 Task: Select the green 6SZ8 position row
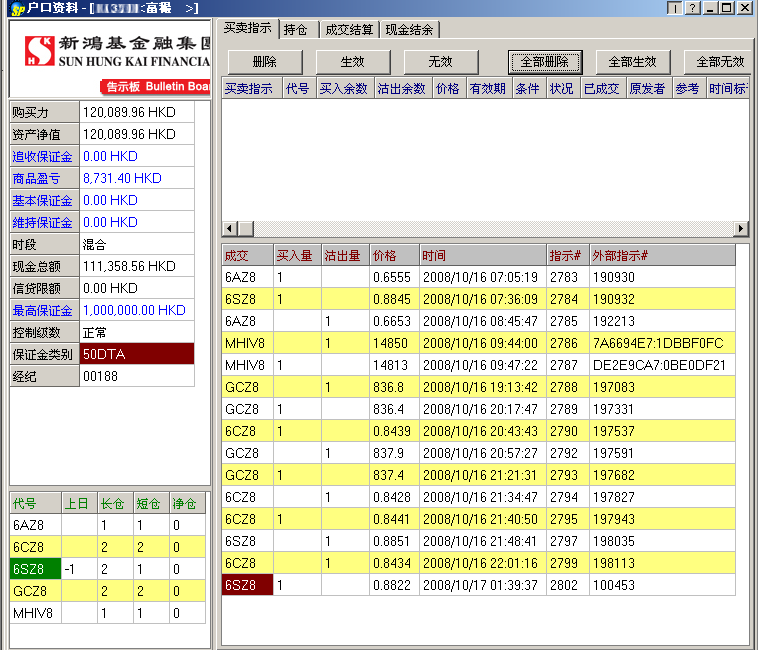(x=107, y=569)
